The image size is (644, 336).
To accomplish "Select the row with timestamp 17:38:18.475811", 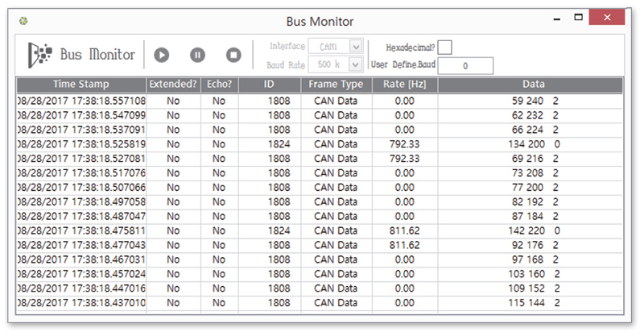I will (x=320, y=230).
